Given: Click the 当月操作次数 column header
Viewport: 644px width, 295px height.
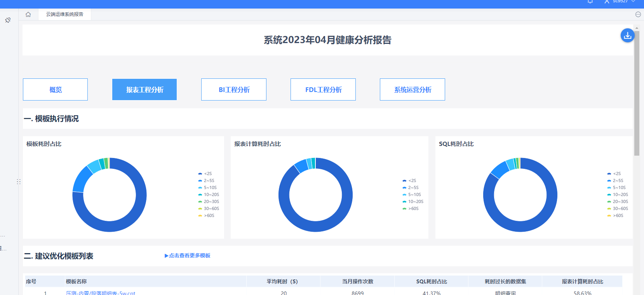Looking at the screenshot, I should point(357,281).
